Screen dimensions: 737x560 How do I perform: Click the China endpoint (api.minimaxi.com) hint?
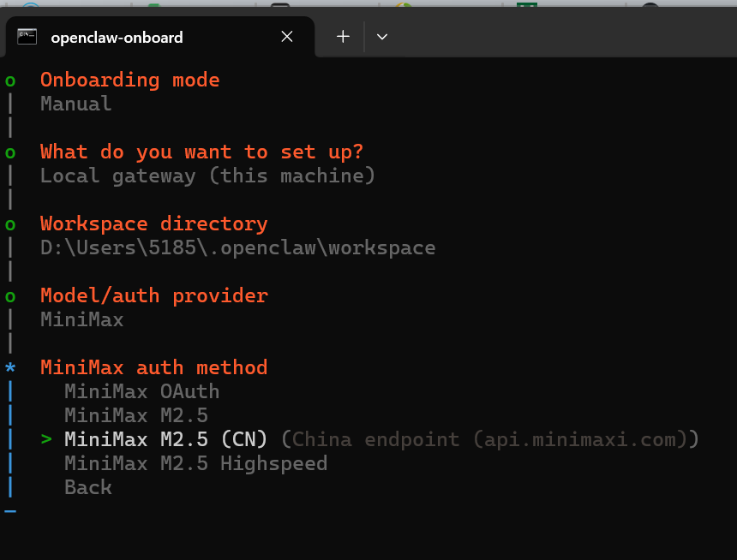pyautogui.click(x=490, y=440)
